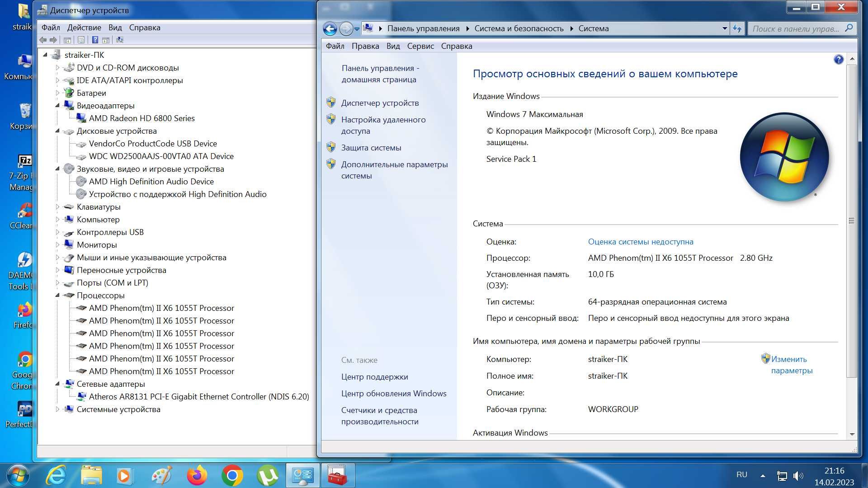Click shield icon beside Защита системы
The width and height of the screenshot is (868, 488).
tap(331, 147)
